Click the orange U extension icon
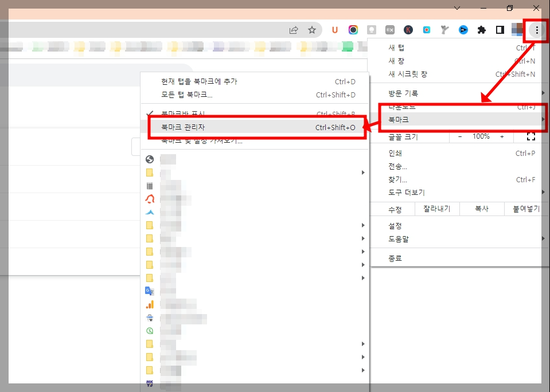Viewport: 550px width, 392px height. pos(335,30)
